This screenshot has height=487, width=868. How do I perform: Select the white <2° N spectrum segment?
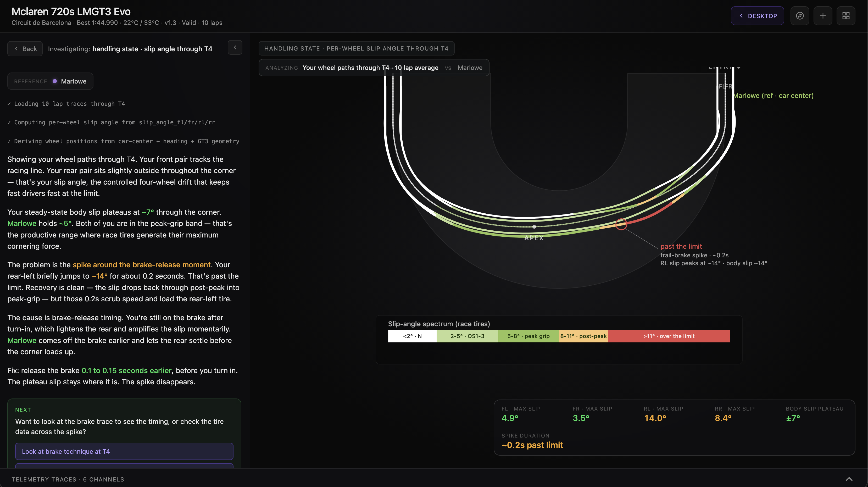tap(412, 336)
